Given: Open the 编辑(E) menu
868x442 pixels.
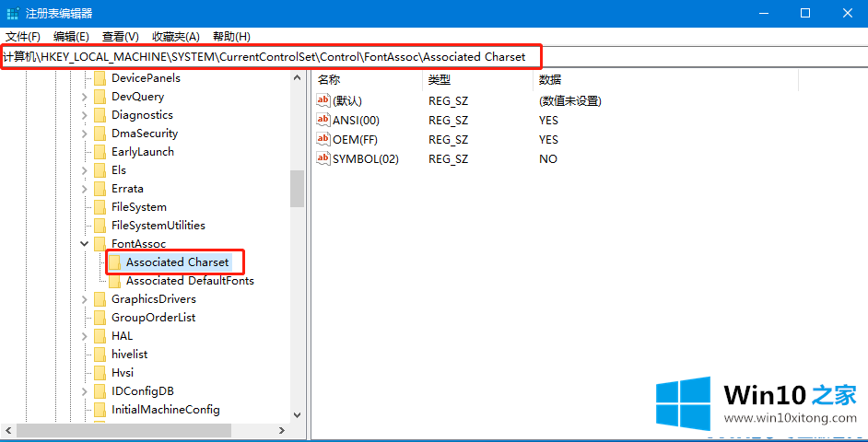Looking at the screenshot, I should (x=71, y=37).
